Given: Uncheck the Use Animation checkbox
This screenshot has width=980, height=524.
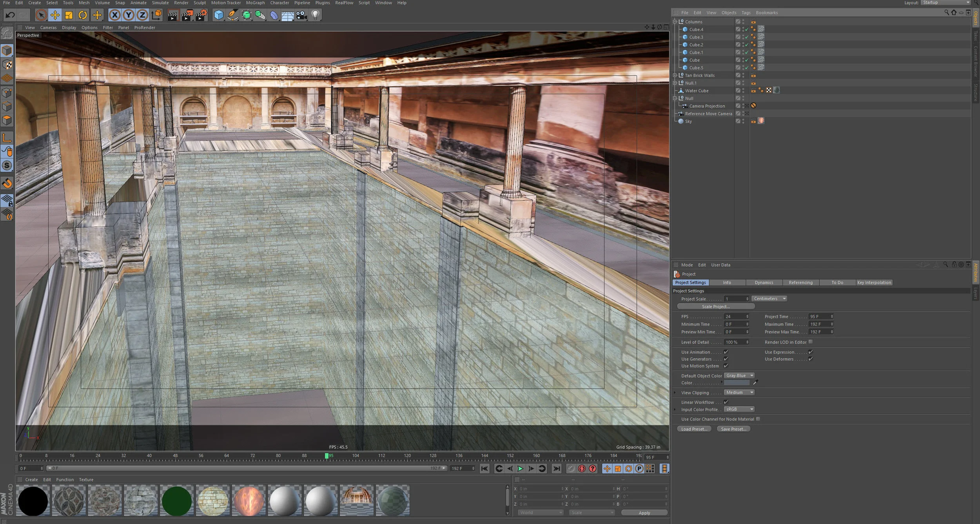Looking at the screenshot, I should pyautogui.click(x=726, y=352).
